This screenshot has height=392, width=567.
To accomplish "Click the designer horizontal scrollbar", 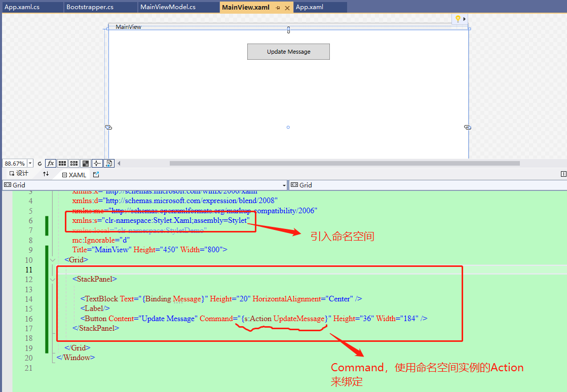I will click(345, 163).
